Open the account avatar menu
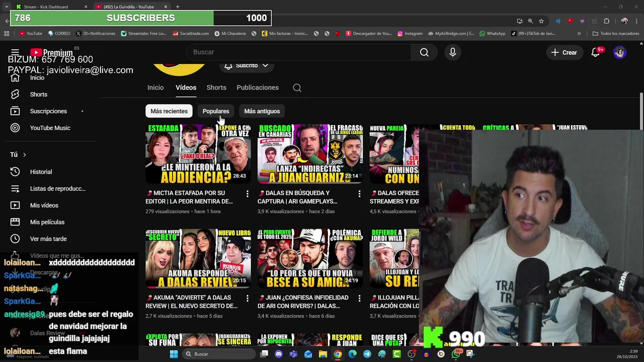 coord(620,52)
